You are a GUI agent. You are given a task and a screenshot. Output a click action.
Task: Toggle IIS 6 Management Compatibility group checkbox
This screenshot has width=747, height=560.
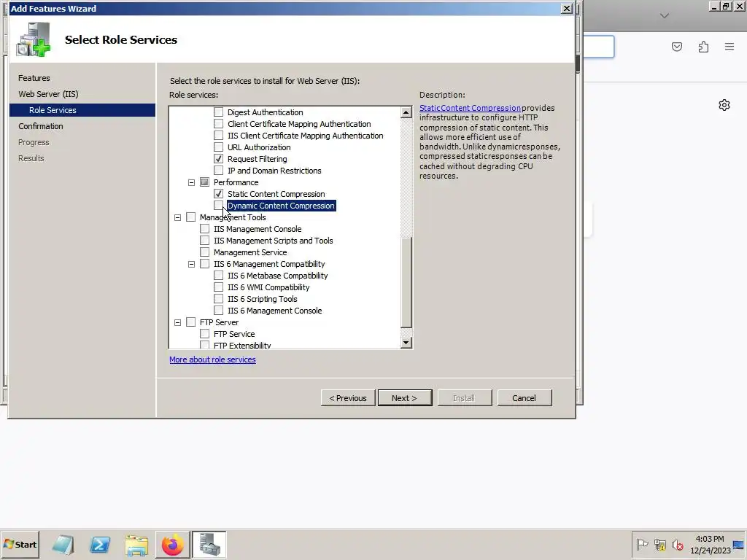pos(204,264)
